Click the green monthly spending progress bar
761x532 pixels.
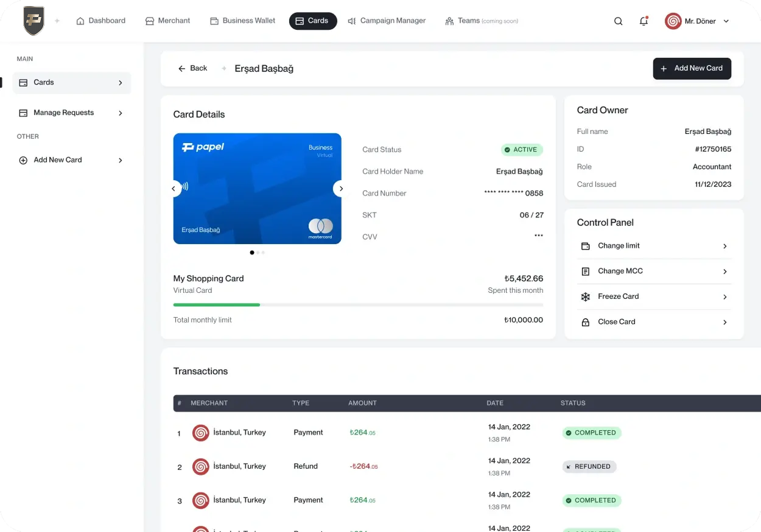[217, 304]
